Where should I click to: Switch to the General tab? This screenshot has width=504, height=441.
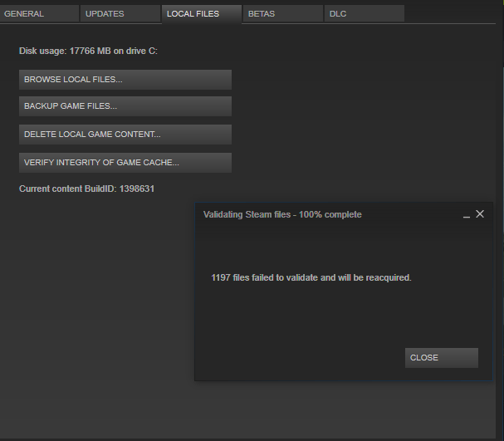tap(39, 13)
